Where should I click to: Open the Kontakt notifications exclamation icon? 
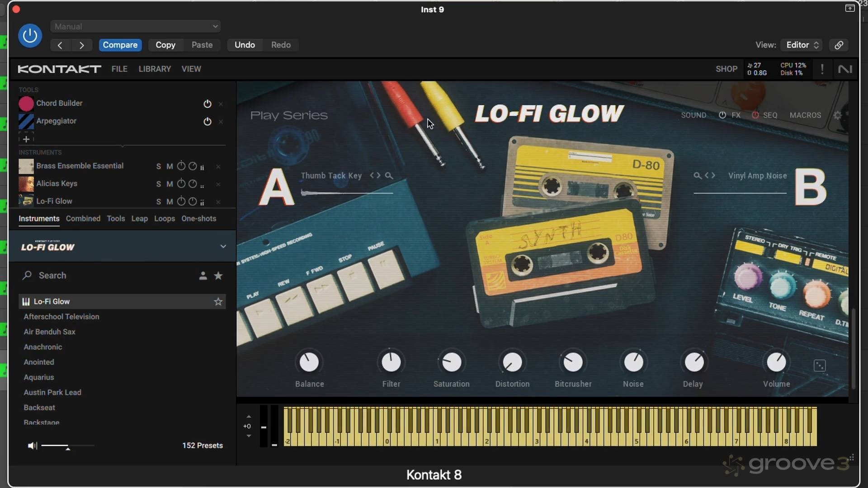coord(822,69)
